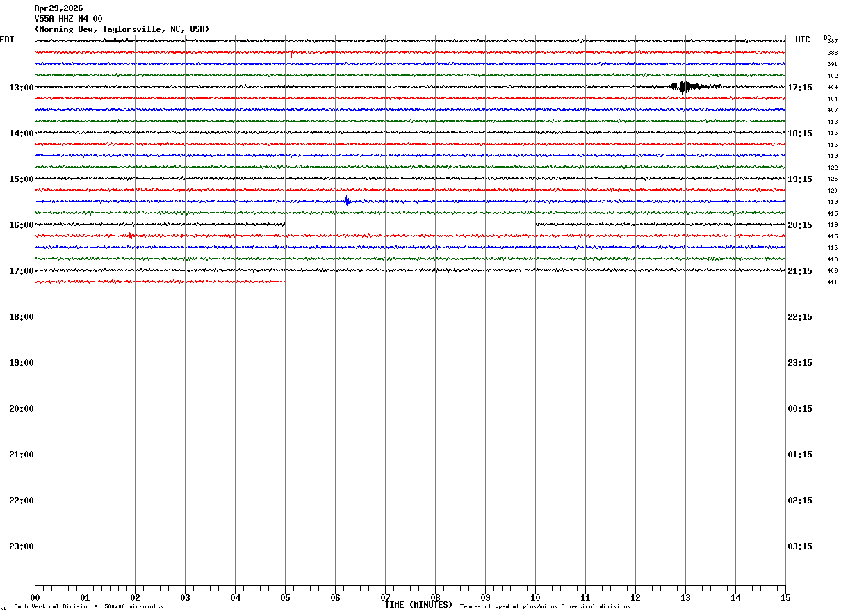
Task: Click the 23:15 UTC time label
Action: click(x=800, y=363)
